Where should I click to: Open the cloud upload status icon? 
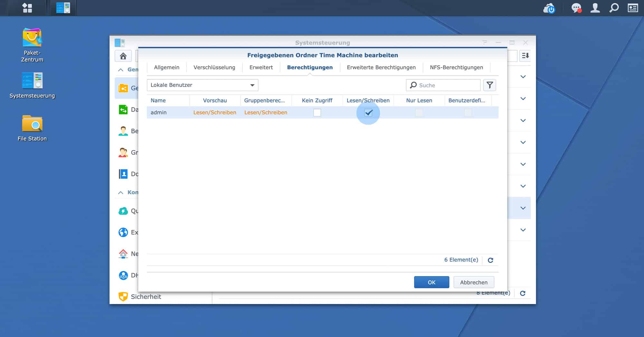tap(549, 8)
